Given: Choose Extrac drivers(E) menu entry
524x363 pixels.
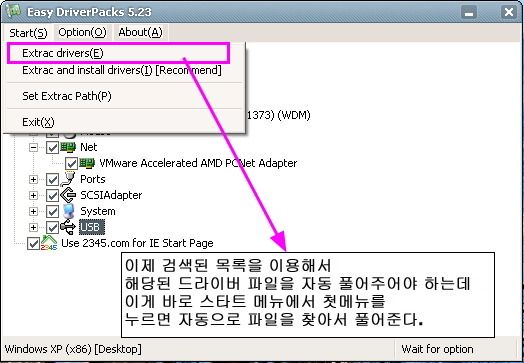Looking at the screenshot, I should [118, 53].
